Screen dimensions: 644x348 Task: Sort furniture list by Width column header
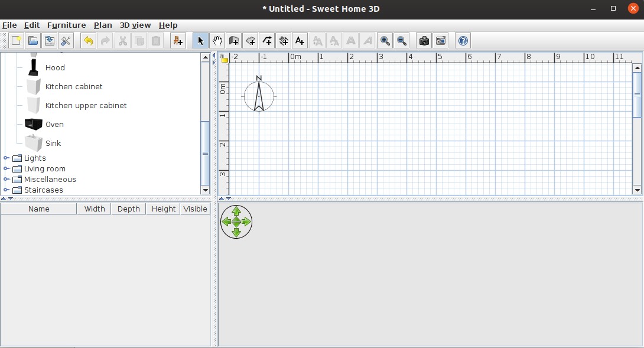coord(95,209)
